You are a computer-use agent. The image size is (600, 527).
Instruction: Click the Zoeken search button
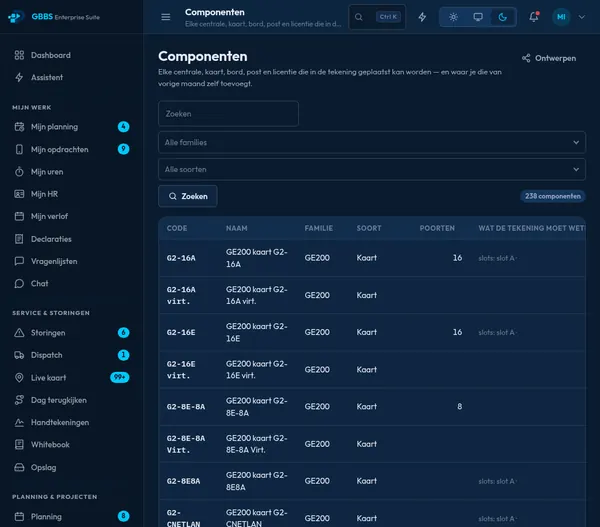pyautogui.click(x=188, y=196)
